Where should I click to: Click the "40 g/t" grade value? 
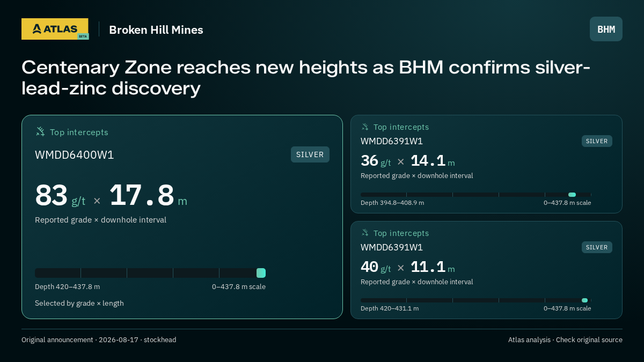pyautogui.click(x=376, y=267)
